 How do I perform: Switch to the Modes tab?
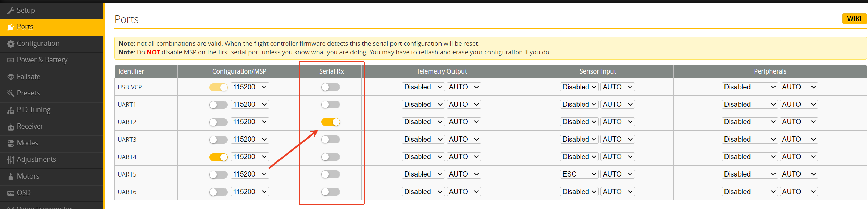[x=27, y=143]
